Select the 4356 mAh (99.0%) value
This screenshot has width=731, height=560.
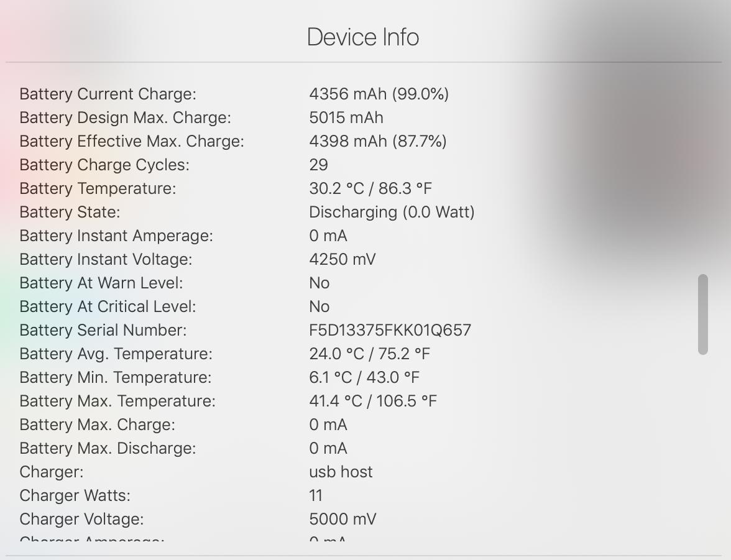[379, 94]
